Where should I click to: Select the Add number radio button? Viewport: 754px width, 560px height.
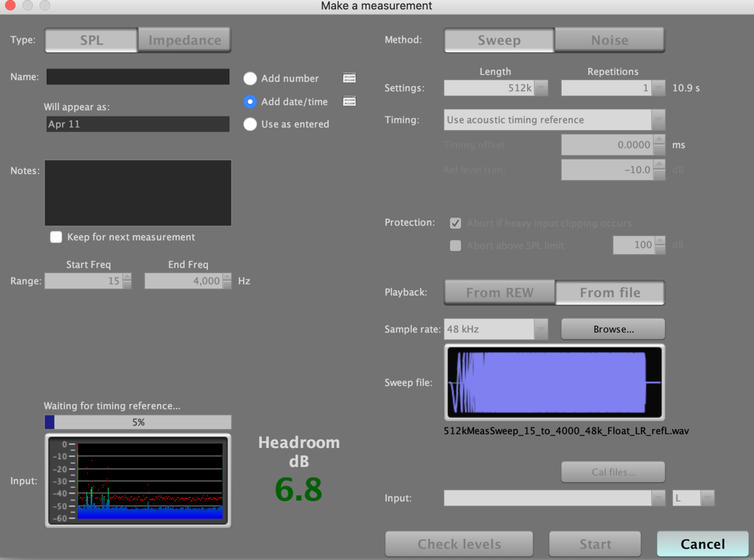250,79
